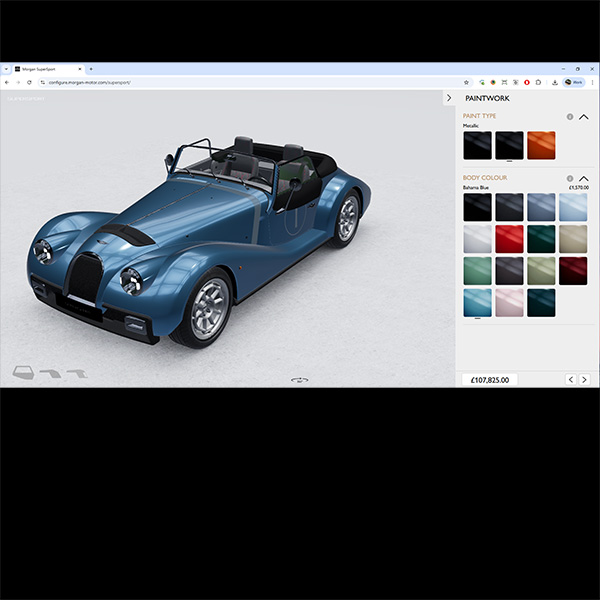Click the address bar URL field
Image resolution: width=600 pixels, height=600 pixels.
[253, 82]
